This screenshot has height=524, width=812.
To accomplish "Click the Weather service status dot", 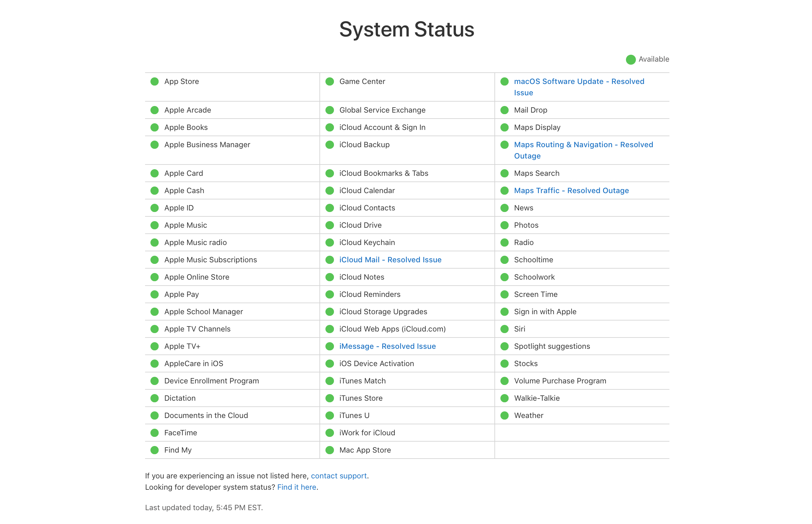I will click(504, 415).
